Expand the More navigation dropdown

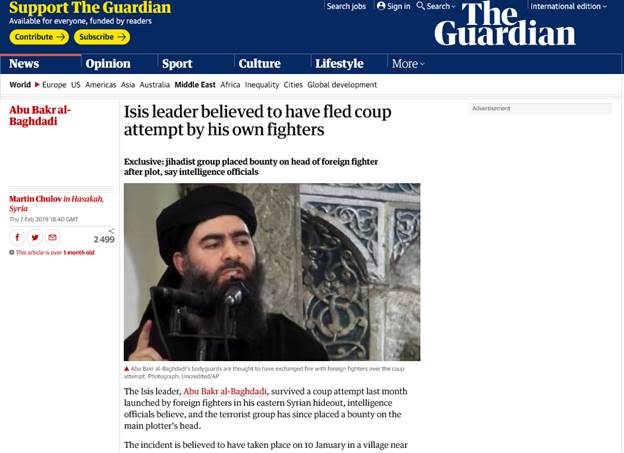[408, 64]
